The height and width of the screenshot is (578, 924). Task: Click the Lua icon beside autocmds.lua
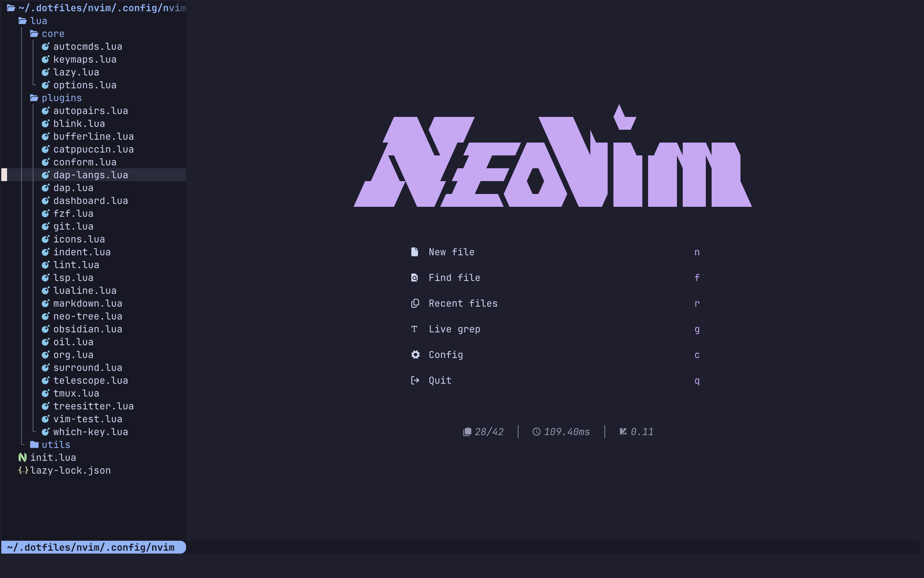pyautogui.click(x=46, y=47)
